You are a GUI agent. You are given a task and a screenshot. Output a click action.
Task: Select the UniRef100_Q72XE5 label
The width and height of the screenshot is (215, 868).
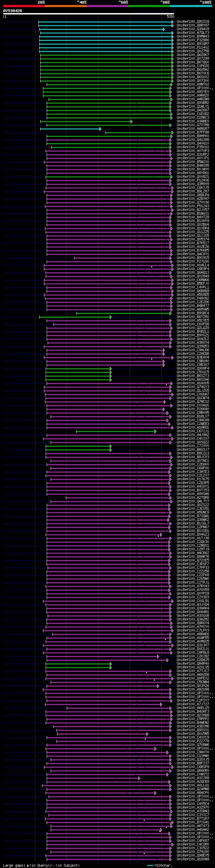[x=193, y=560]
